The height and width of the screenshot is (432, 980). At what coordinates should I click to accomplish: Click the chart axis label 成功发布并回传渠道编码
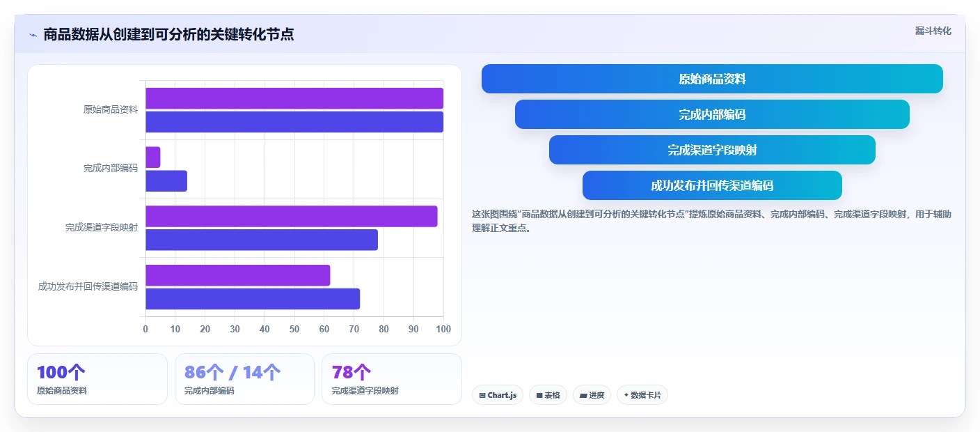(88, 286)
